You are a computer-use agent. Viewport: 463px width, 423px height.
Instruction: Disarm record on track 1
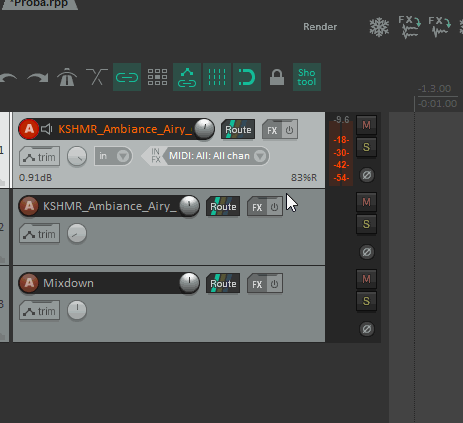point(29,129)
